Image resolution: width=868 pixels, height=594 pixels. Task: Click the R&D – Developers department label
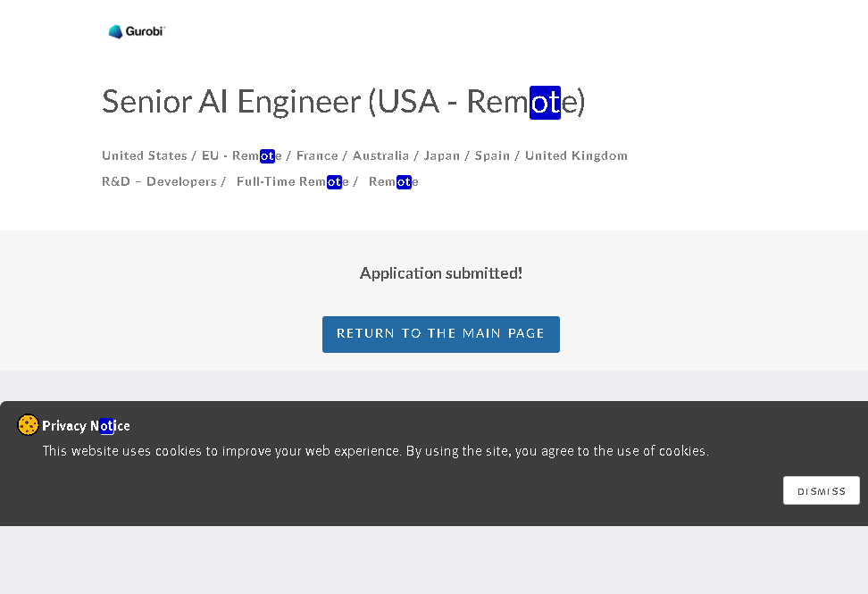click(159, 181)
